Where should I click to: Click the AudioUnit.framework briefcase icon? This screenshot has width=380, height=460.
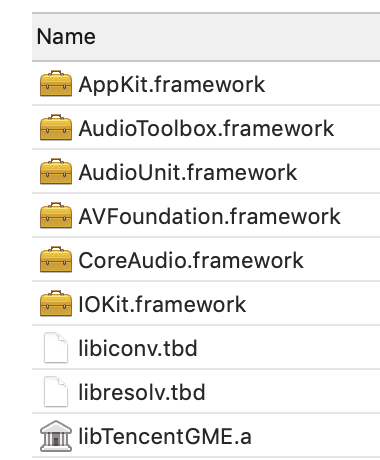(56, 171)
